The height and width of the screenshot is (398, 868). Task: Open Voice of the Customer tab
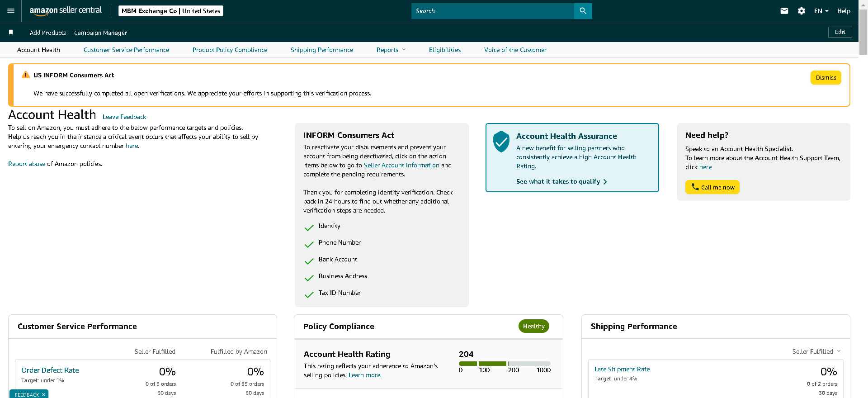point(515,50)
